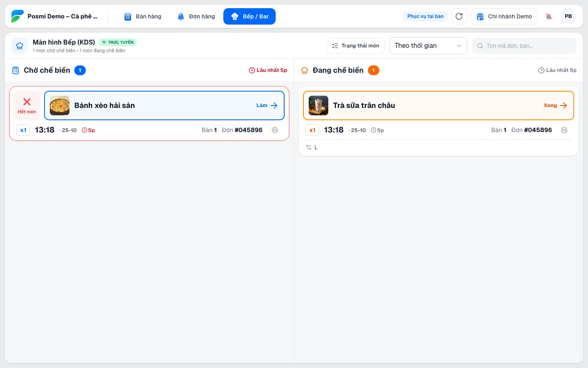Open the Đơn hàng tab
This screenshot has height=368, width=588.
click(196, 16)
